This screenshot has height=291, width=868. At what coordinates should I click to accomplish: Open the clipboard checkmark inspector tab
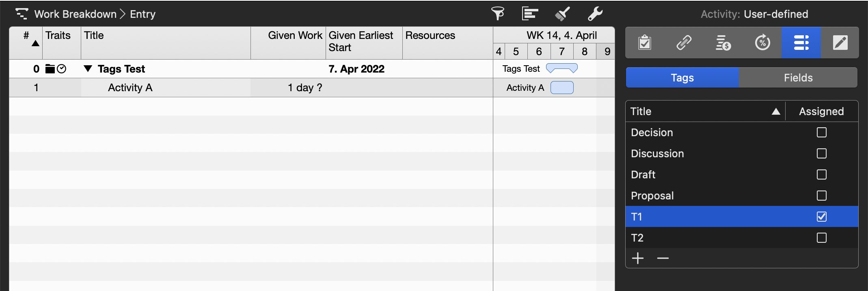coord(645,43)
